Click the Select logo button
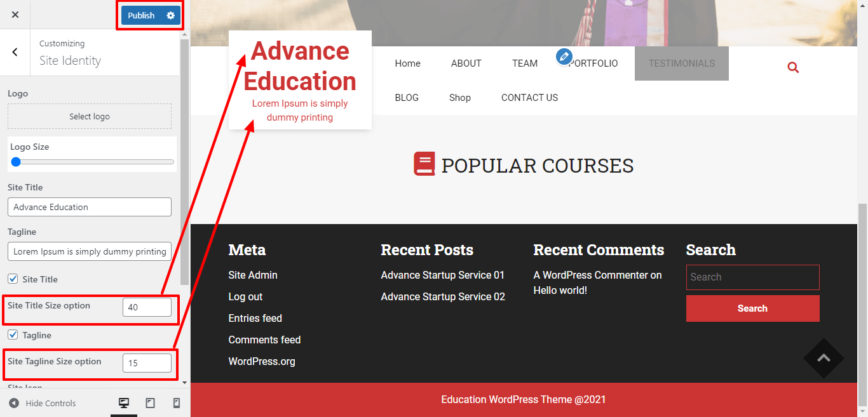This screenshot has height=417, width=868. [x=90, y=117]
